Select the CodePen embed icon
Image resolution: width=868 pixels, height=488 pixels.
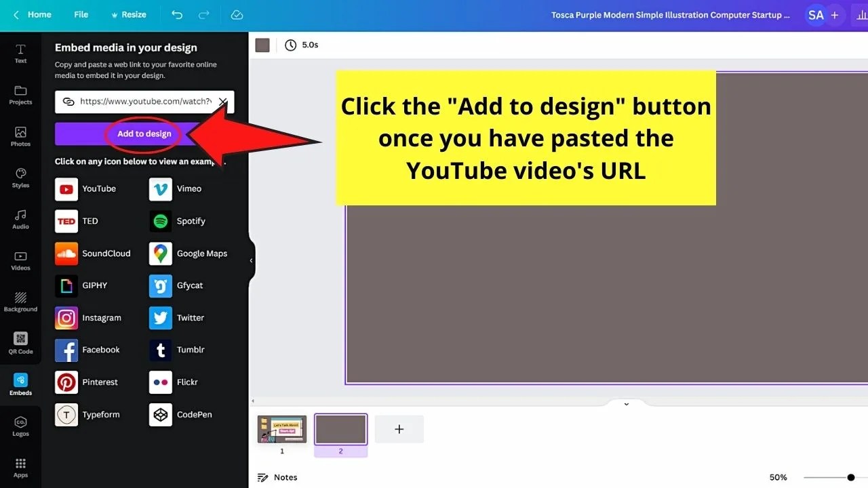[160, 414]
